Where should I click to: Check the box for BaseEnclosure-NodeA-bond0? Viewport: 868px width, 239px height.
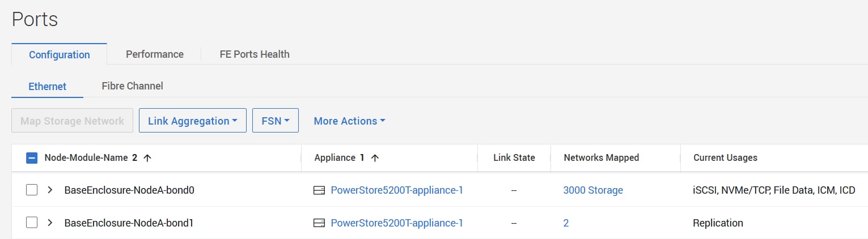pyautogui.click(x=32, y=190)
